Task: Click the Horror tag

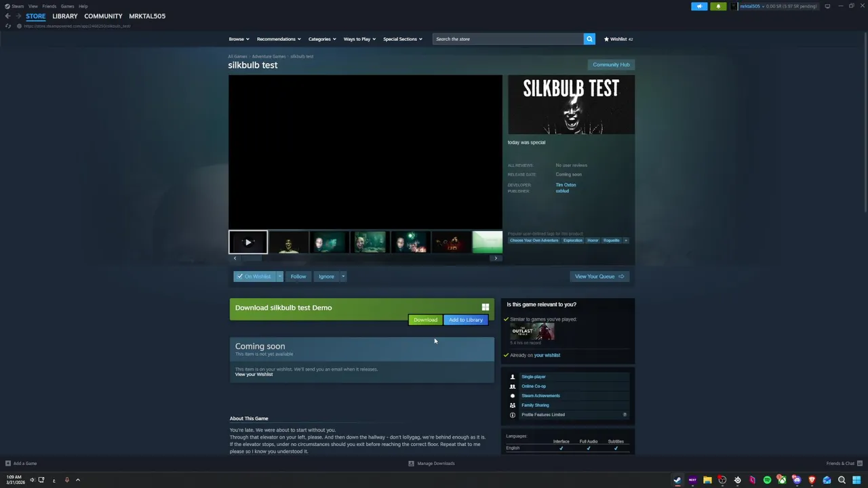Action: (593, 241)
